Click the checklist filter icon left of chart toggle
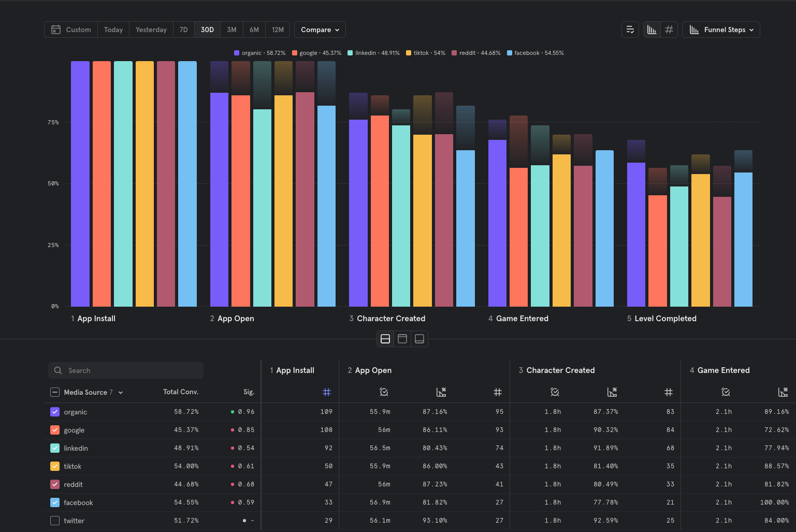 [x=630, y=30]
